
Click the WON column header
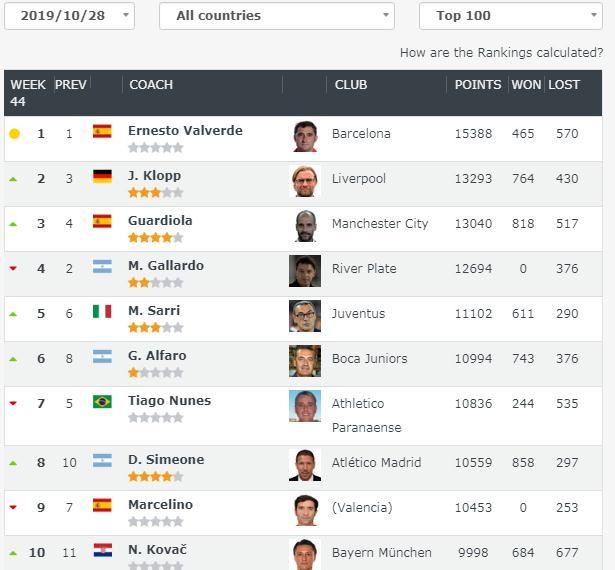[x=526, y=85]
